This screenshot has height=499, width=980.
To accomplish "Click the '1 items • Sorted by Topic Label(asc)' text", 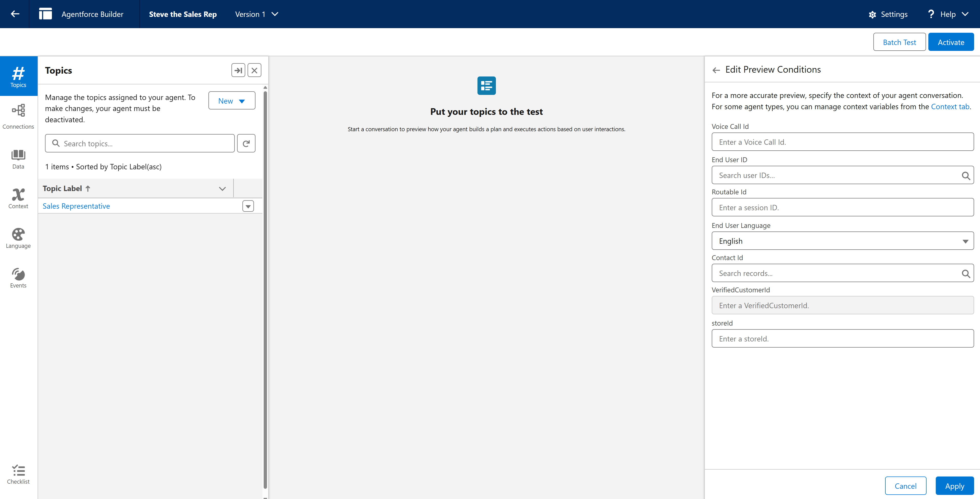I will pyautogui.click(x=103, y=167).
